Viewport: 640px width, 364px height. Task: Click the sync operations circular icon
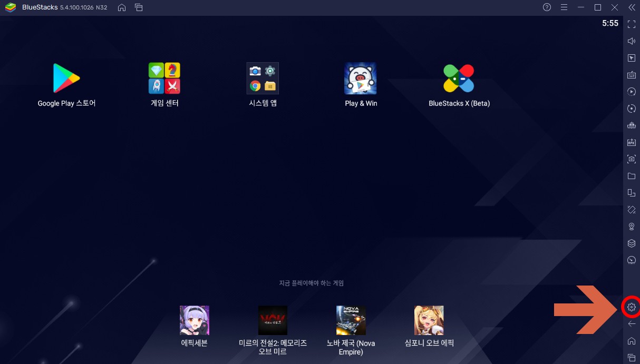(632, 109)
